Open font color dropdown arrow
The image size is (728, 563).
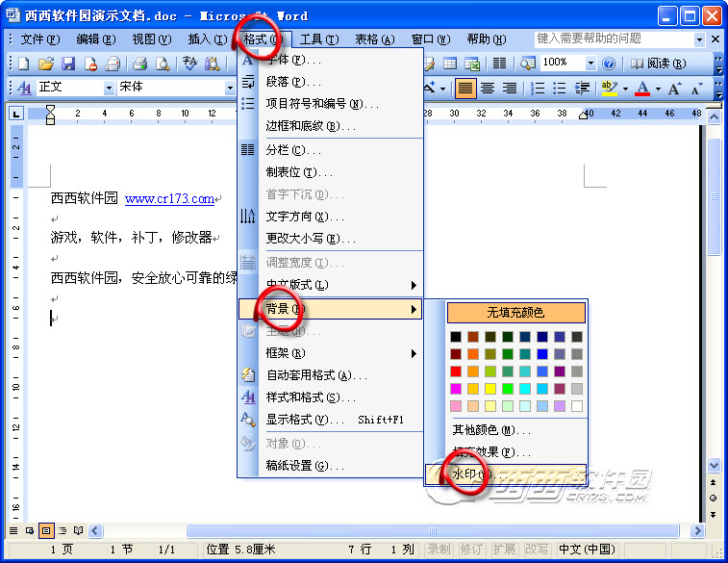pos(658,89)
